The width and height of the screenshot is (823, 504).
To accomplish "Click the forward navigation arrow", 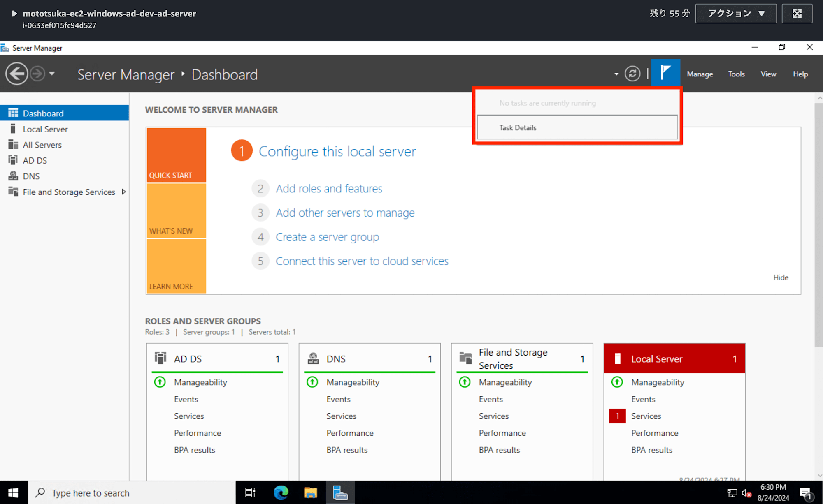I will click(38, 74).
